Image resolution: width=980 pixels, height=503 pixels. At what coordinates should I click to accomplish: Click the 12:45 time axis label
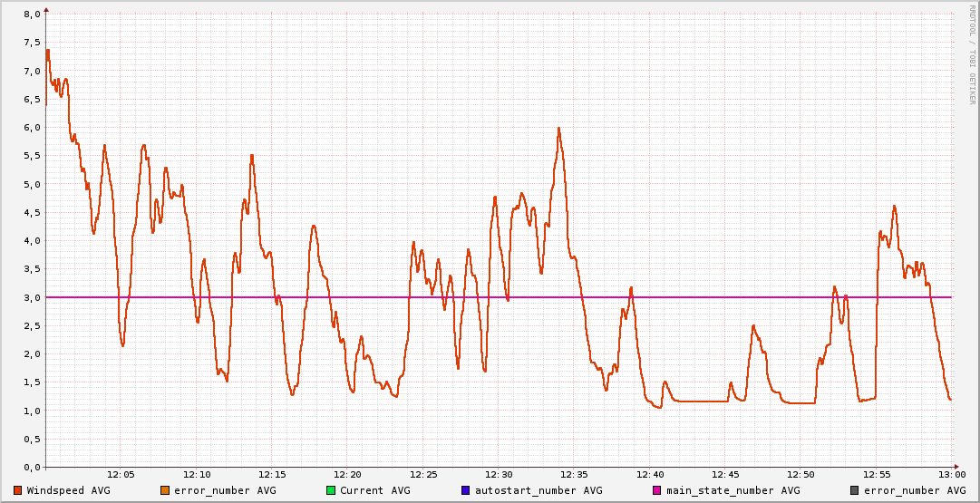[x=725, y=475]
